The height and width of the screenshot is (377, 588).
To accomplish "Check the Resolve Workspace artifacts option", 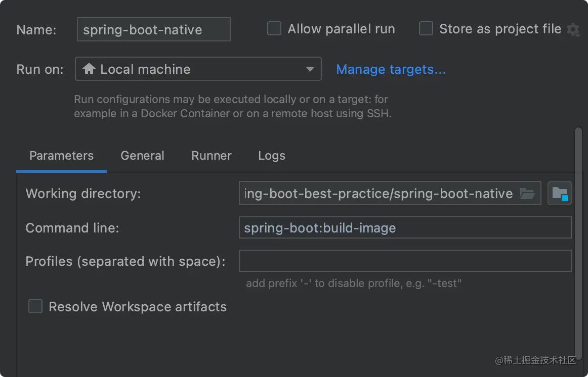I will point(35,306).
